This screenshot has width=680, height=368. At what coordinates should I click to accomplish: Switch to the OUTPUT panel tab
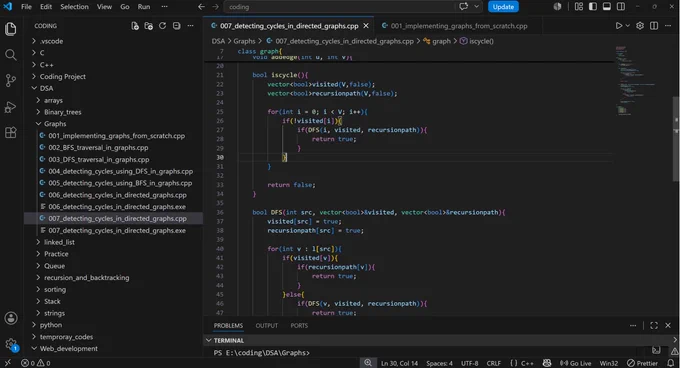(266, 326)
